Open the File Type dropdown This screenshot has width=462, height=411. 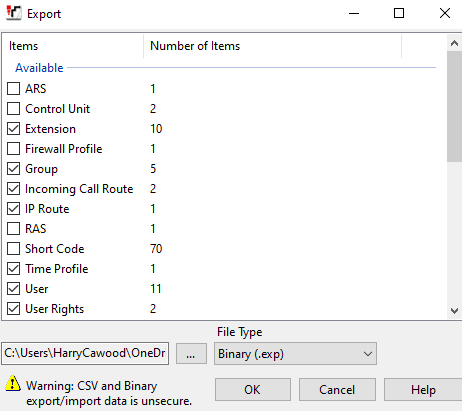pos(295,354)
